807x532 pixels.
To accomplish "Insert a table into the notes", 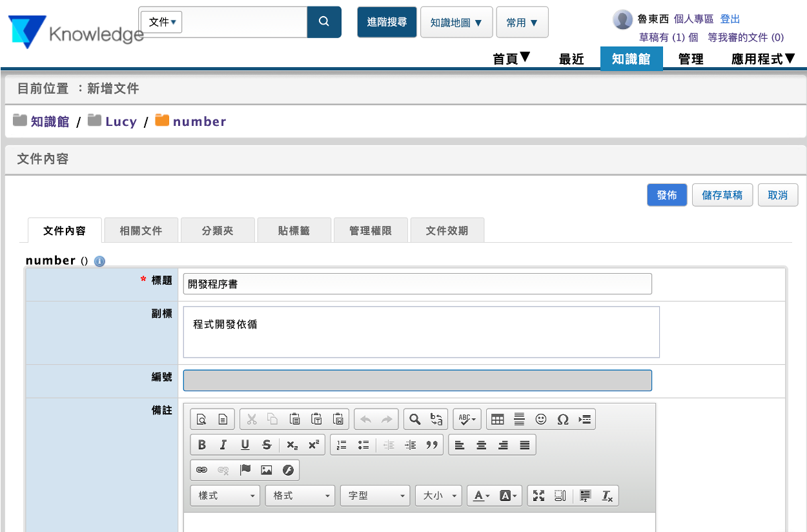I will coord(497,419).
